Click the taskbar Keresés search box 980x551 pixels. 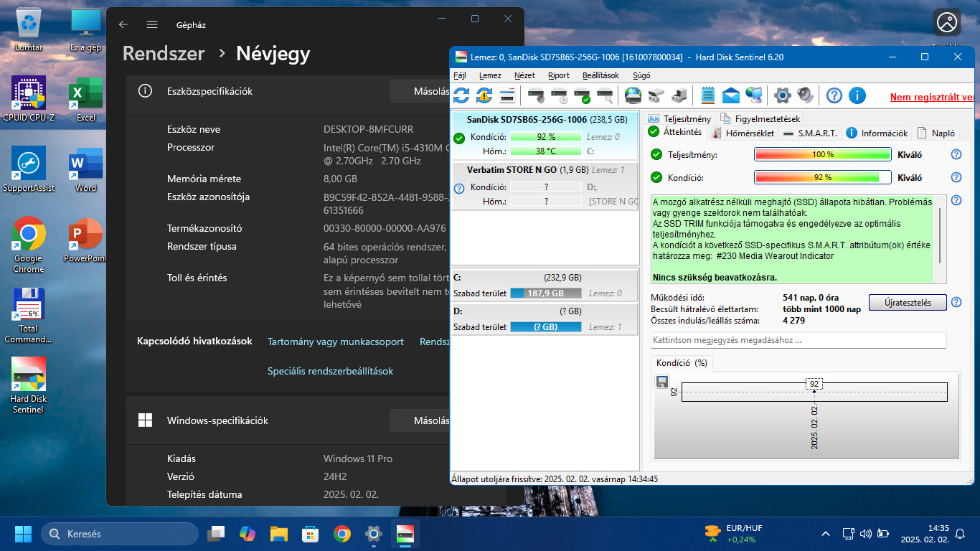(x=119, y=534)
